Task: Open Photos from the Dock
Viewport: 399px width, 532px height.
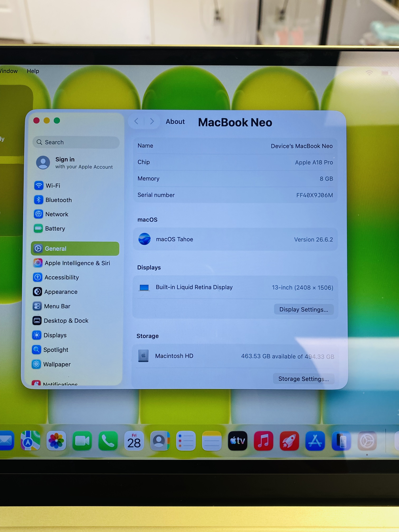Action: (x=56, y=441)
